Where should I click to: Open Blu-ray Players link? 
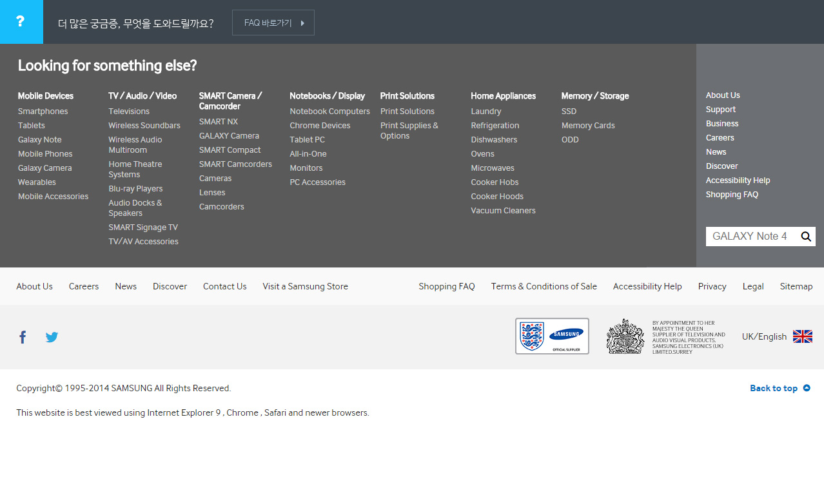135,189
